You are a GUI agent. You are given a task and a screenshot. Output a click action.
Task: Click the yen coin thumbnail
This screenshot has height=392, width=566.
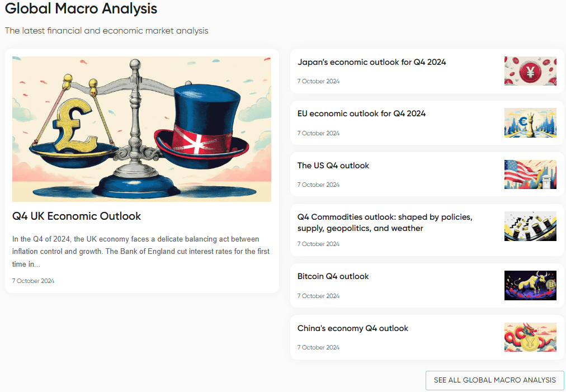tap(530, 70)
